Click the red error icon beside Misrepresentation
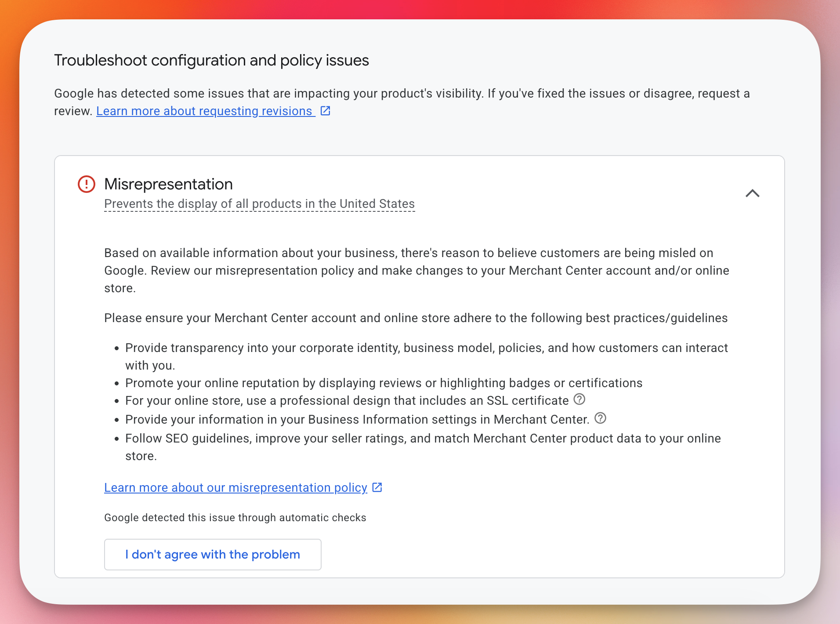This screenshot has width=840, height=624. (x=87, y=184)
